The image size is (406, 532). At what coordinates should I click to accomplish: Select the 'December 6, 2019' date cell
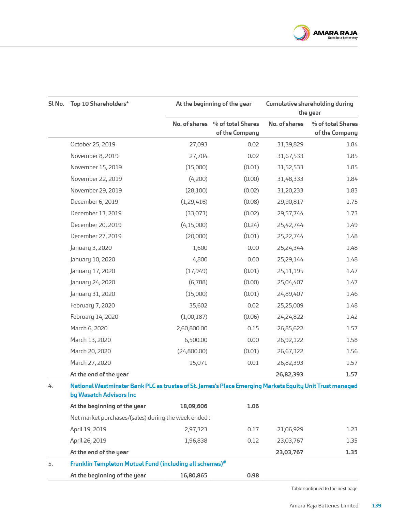click(94, 202)
